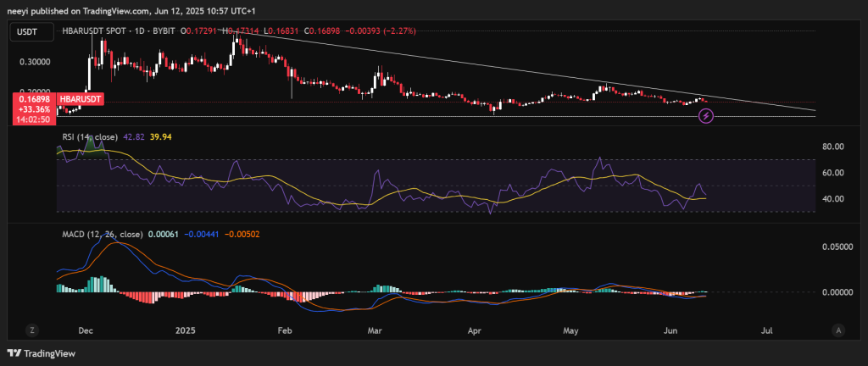Click the 80.00 RSI scale label
Screen dimensions: 868x366
coord(832,147)
